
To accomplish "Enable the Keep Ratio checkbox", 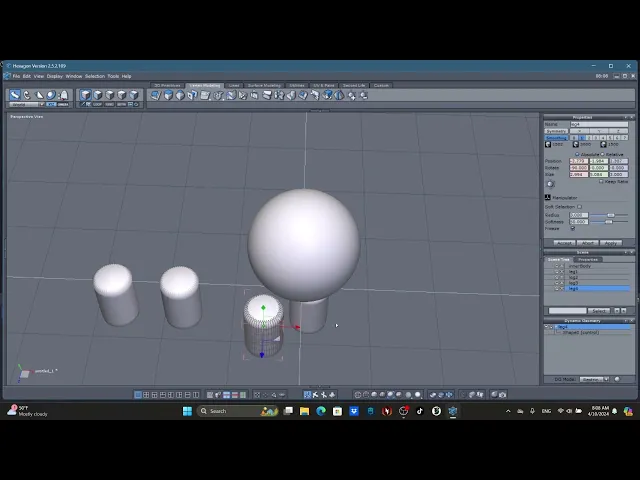I will [x=601, y=182].
